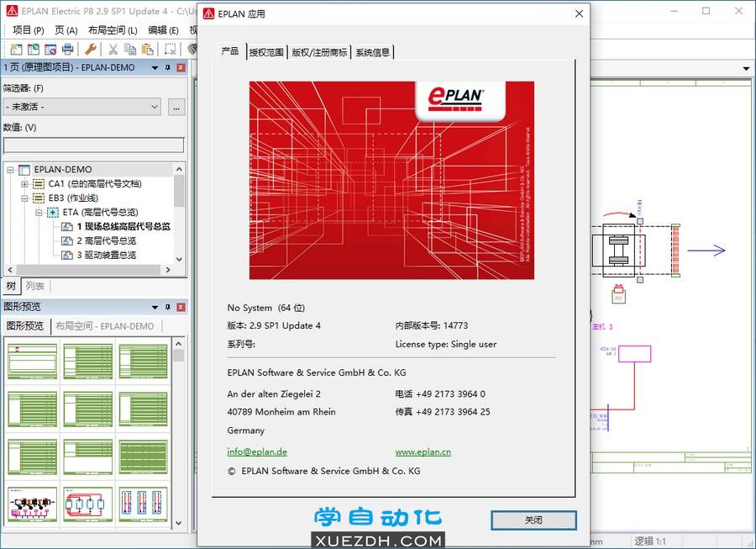Click the copy icon in the toolbar
The height and width of the screenshot is (549, 756).
(x=130, y=49)
